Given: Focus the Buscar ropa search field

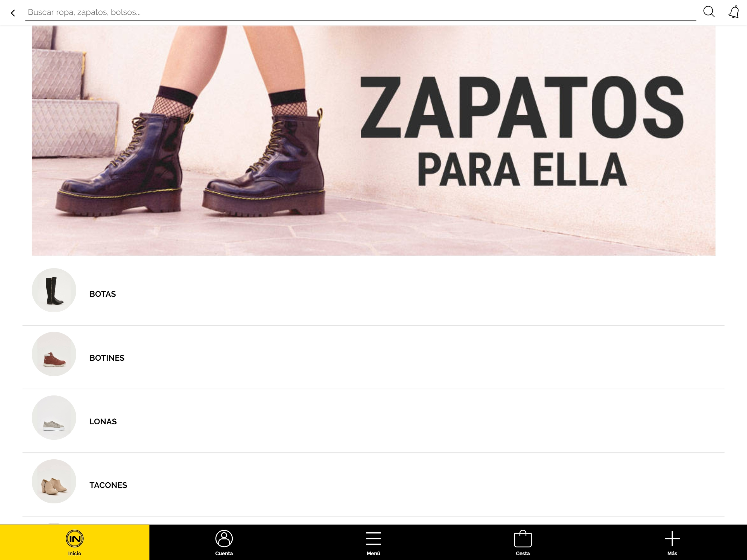Looking at the screenshot, I should coord(360,12).
